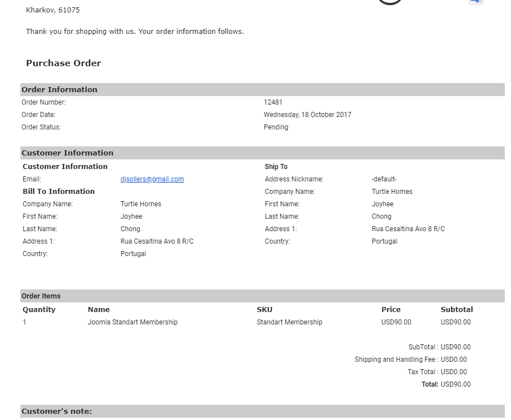Click the "Ship To" subheading

tap(276, 167)
